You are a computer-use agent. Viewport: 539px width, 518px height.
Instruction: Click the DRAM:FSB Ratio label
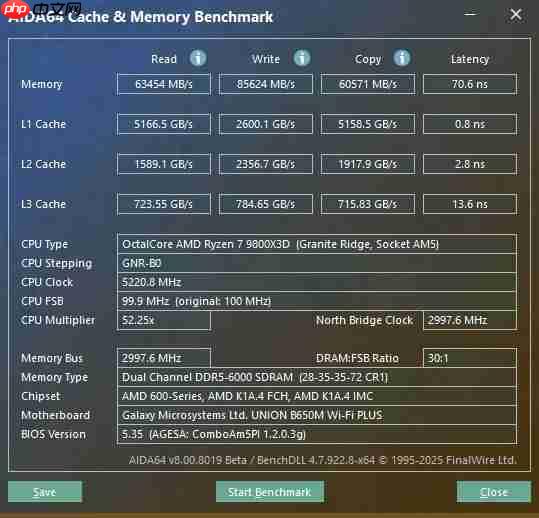357,358
